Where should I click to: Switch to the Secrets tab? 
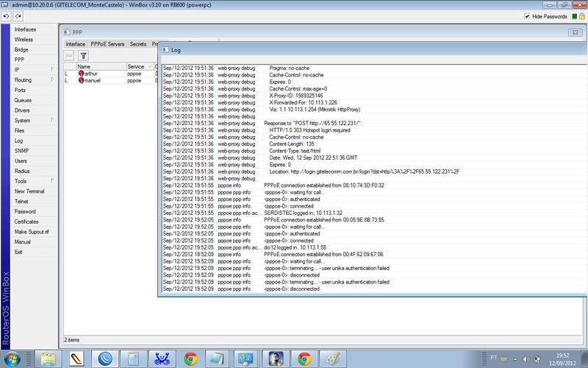coord(138,44)
